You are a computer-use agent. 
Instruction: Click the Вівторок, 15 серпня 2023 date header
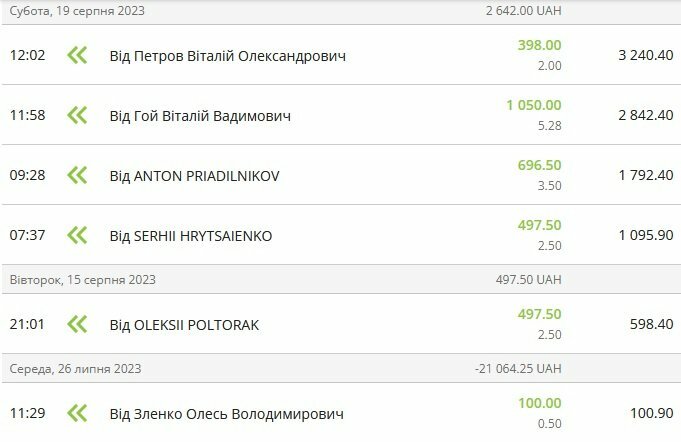(82, 279)
